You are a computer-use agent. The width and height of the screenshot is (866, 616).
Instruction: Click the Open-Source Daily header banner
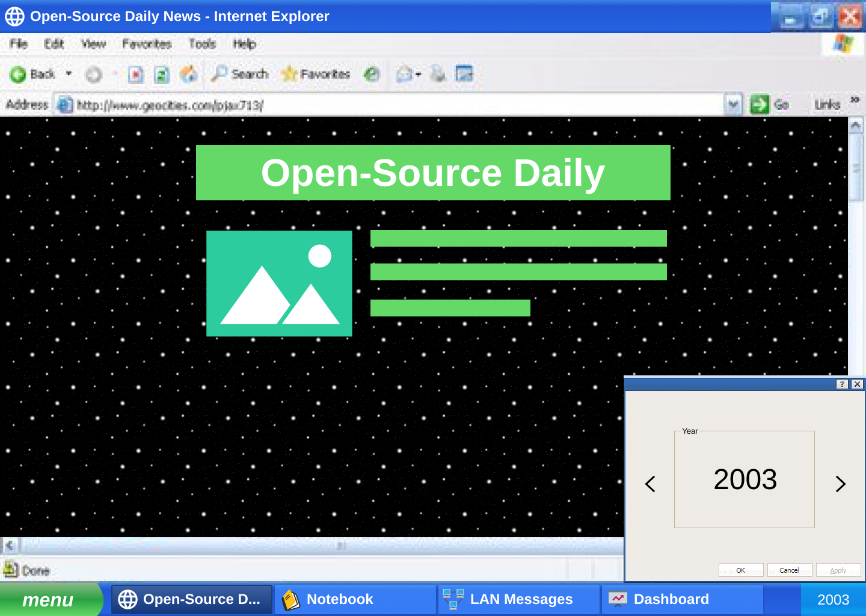point(433,173)
